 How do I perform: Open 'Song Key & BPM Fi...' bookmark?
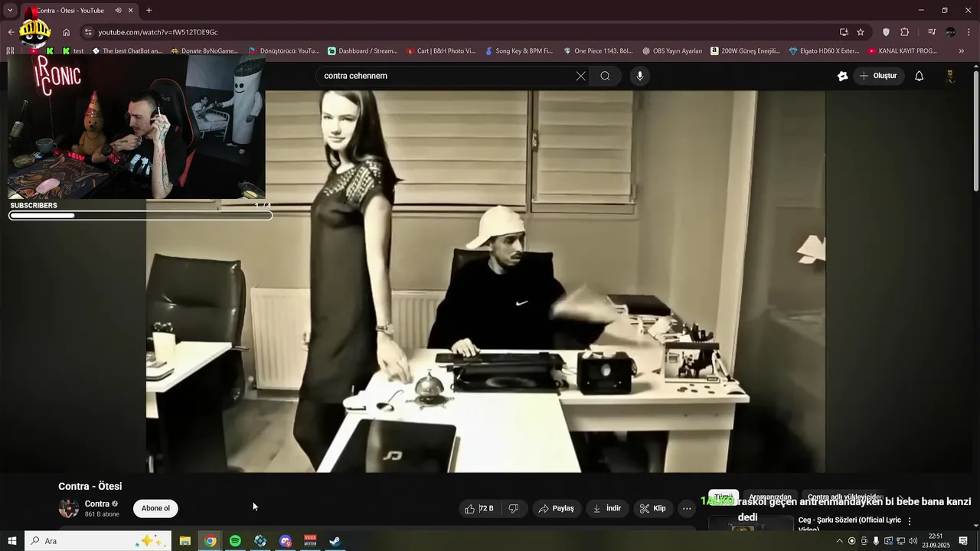pos(519,51)
